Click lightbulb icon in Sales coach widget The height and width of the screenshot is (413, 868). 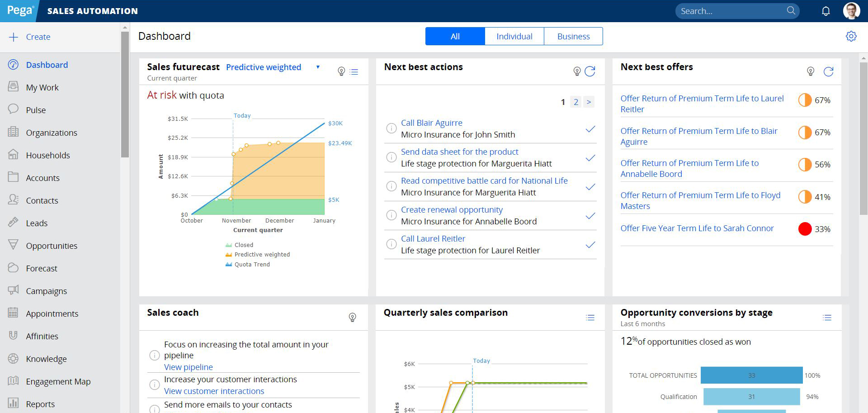[x=352, y=317]
